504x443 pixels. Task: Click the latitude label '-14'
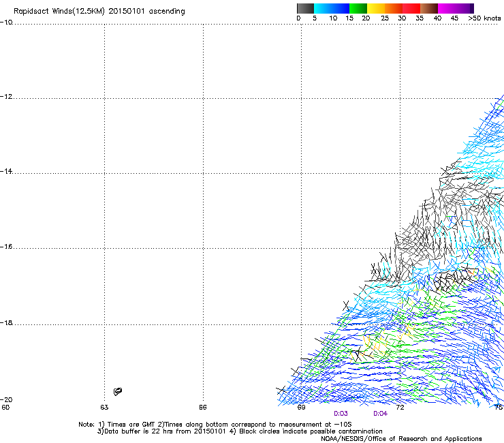click(x=6, y=171)
